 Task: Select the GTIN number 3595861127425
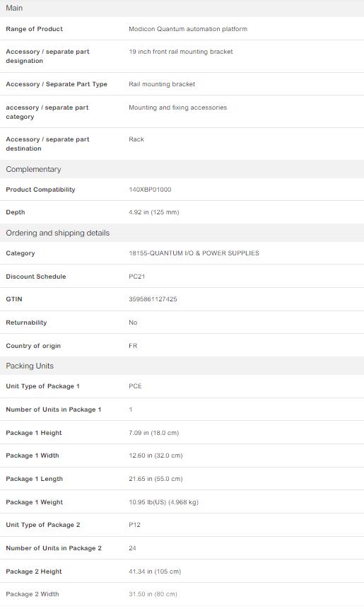(153, 299)
